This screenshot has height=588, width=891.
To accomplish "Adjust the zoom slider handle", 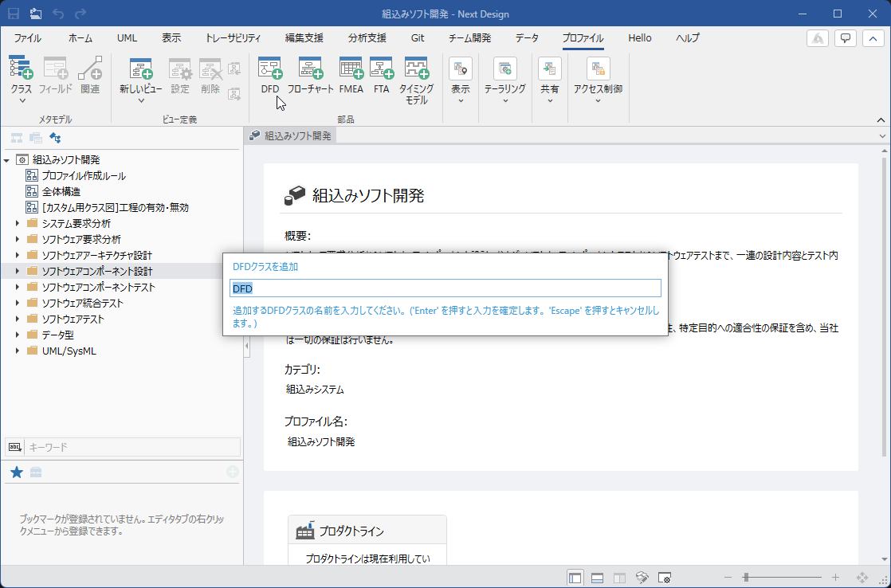I will 746,578.
